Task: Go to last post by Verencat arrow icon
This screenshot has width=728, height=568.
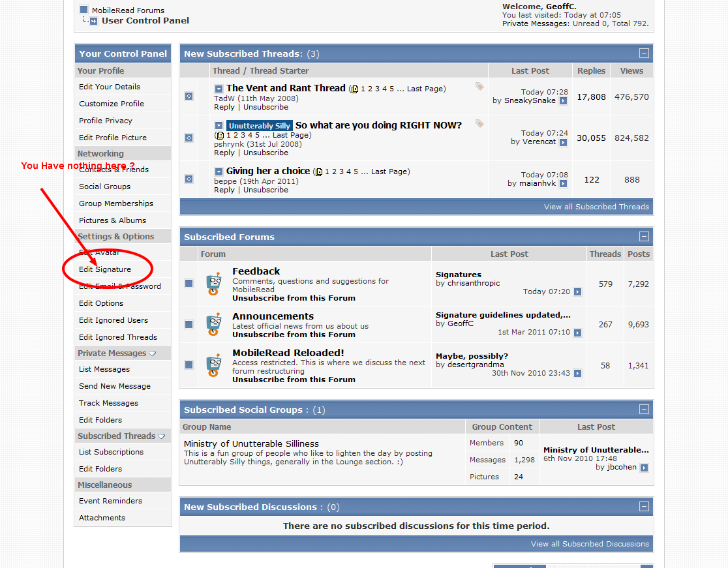Action: pyautogui.click(x=563, y=142)
